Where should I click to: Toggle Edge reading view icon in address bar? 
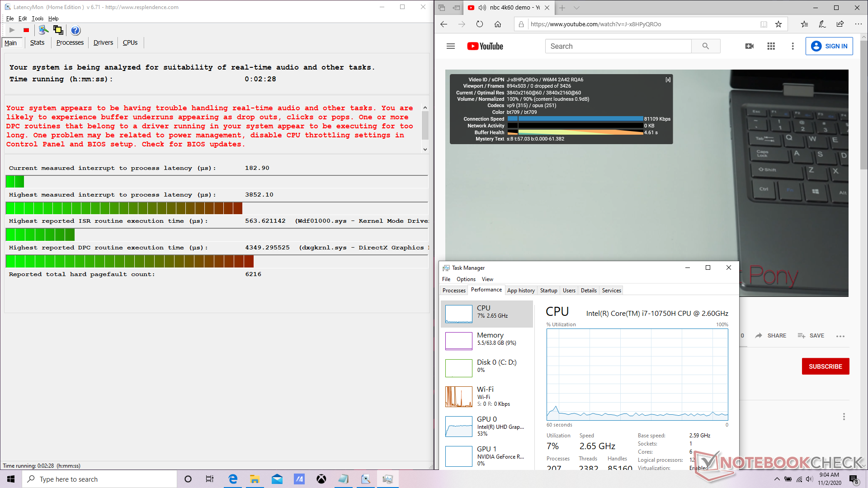click(x=764, y=24)
